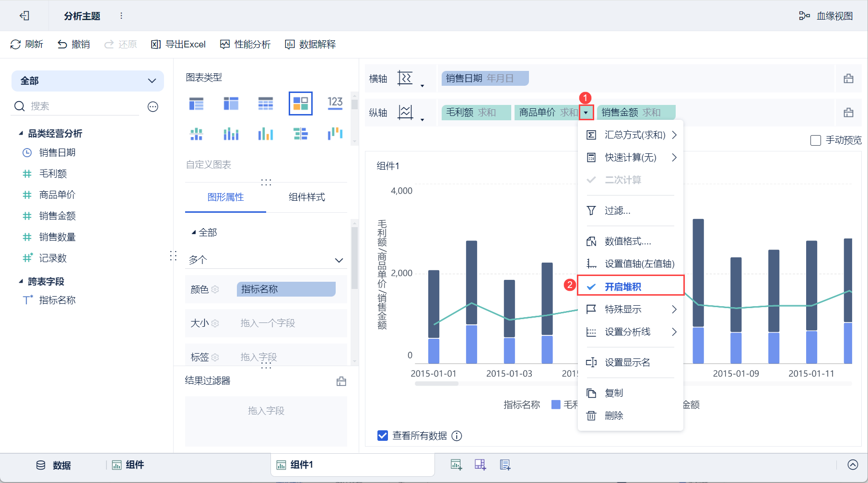868x483 pixels.
Task: Choose the detail table chart type icon
Action: pos(266,103)
